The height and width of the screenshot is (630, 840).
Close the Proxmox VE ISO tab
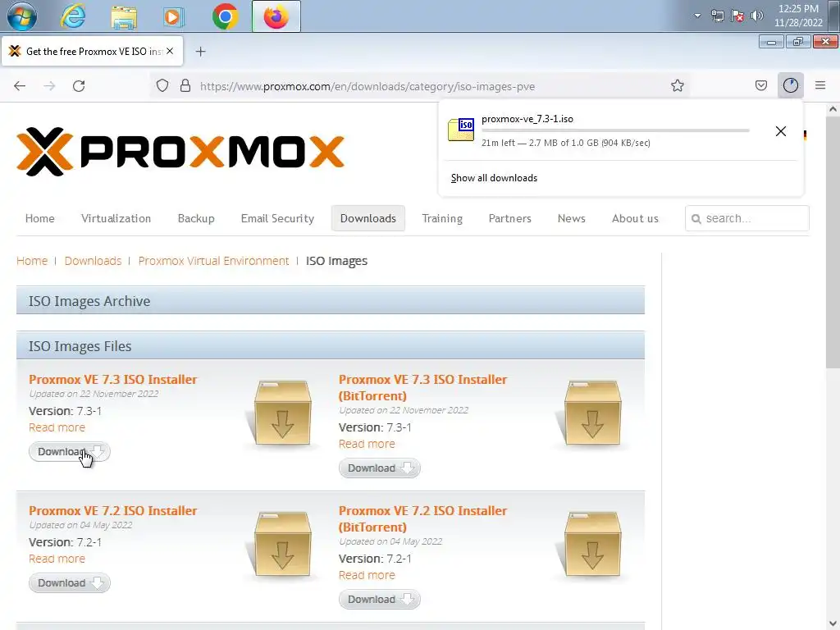pos(170,51)
